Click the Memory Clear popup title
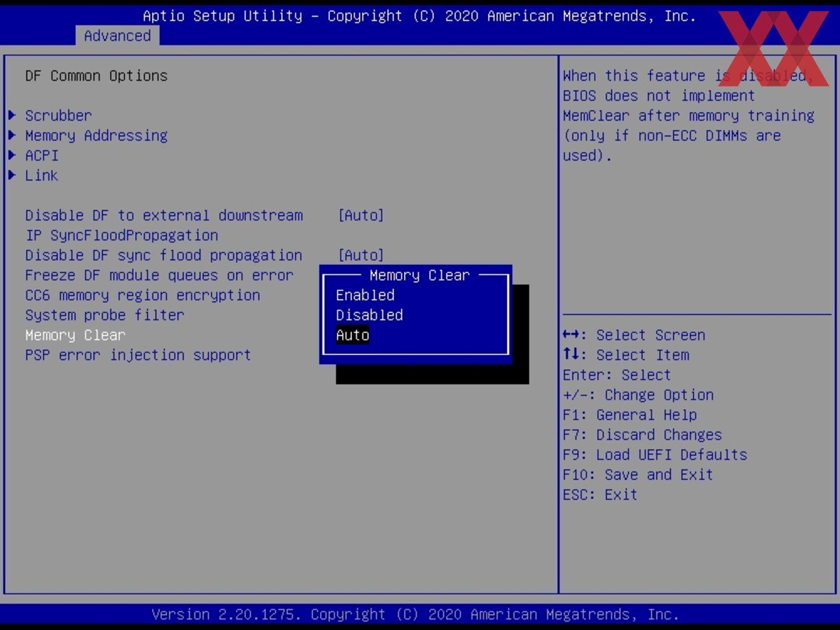840x630 pixels. pos(419,275)
